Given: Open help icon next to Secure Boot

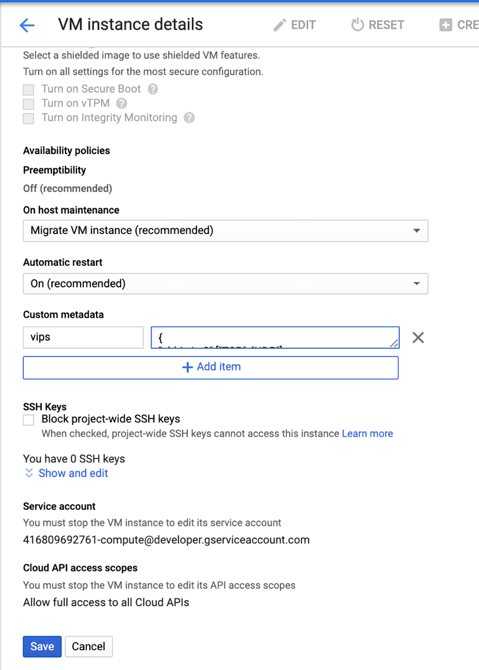Looking at the screenshot, I should pyautogui.click(x=153, y=89).
